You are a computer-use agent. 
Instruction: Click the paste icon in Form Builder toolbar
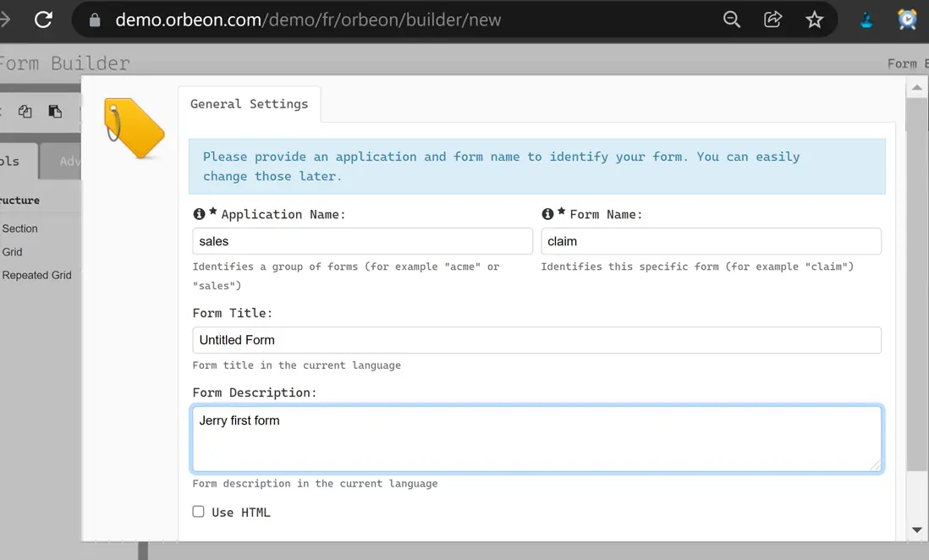pyautogui.click(x=55, y=112)
